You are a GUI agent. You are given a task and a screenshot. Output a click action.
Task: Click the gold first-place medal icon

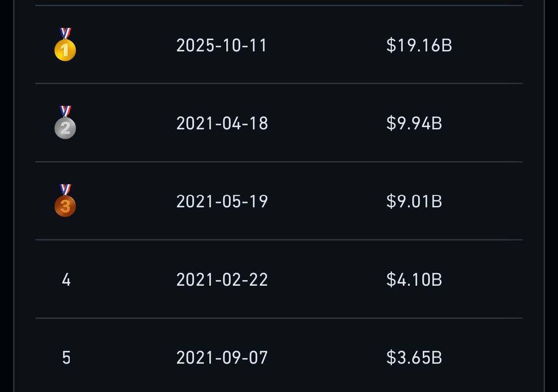tap(65, 45)
